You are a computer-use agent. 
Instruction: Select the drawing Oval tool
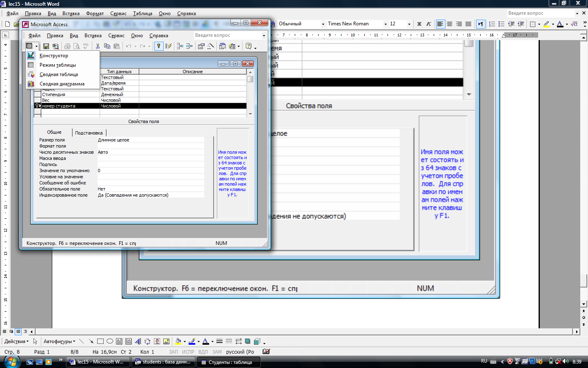click(110, 341)
